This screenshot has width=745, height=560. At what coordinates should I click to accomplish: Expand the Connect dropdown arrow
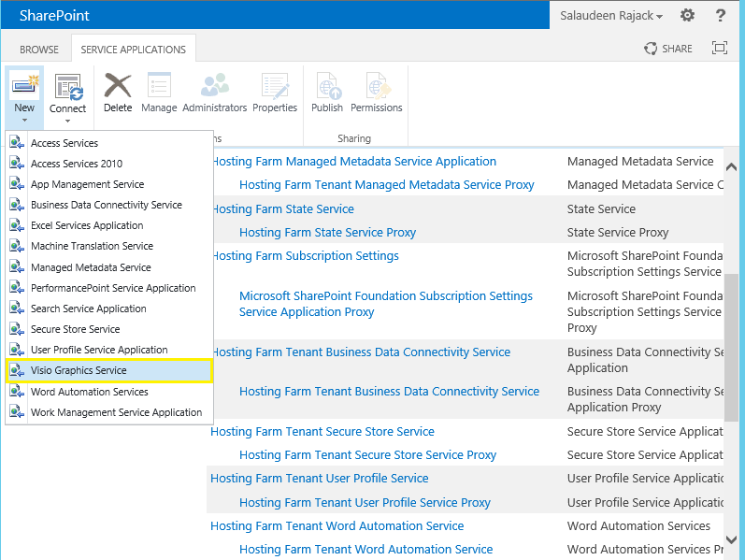67,121
